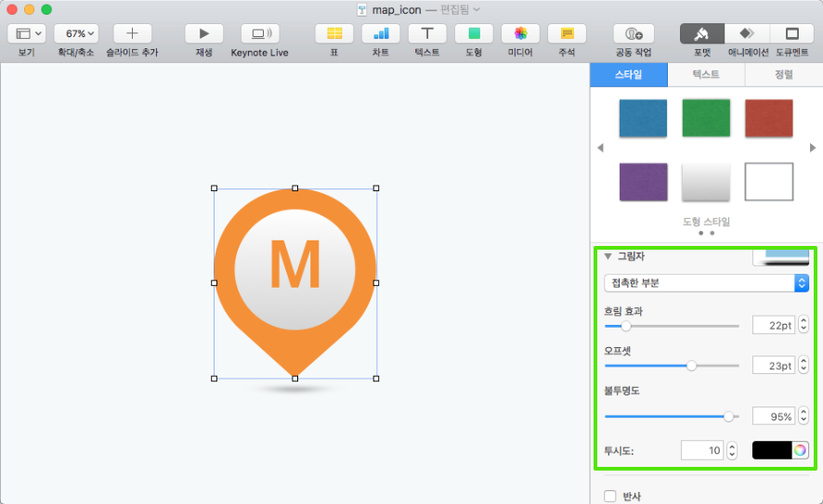The width and height of the screenshot is (823, 504).
Task: Open the 미디어 media browser icon
Action: click(520, 33)
